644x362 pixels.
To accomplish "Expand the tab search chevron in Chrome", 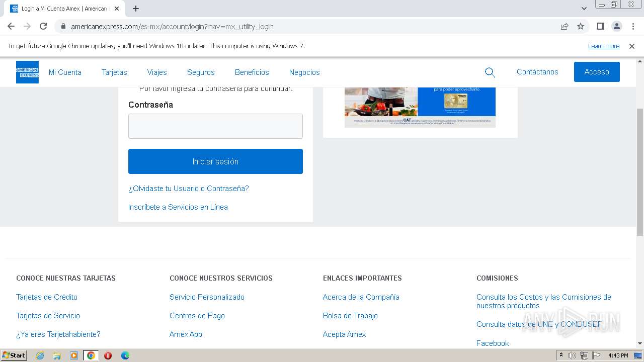I will (x=584, y=9).
